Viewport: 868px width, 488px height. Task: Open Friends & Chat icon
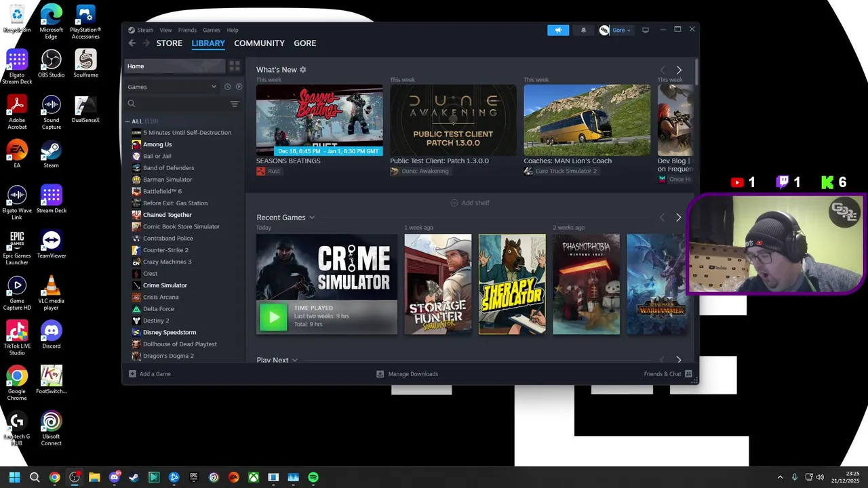click(688, 374)
